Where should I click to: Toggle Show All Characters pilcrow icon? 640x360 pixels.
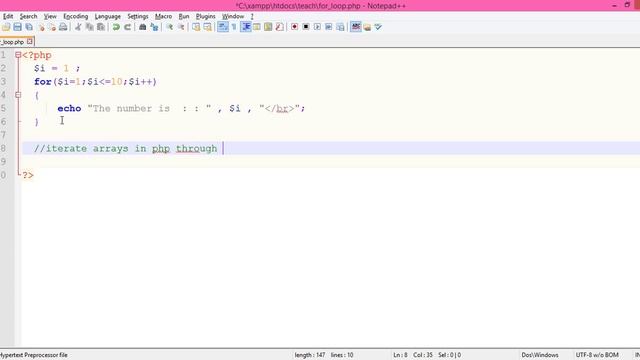click(x=234, y=27)
